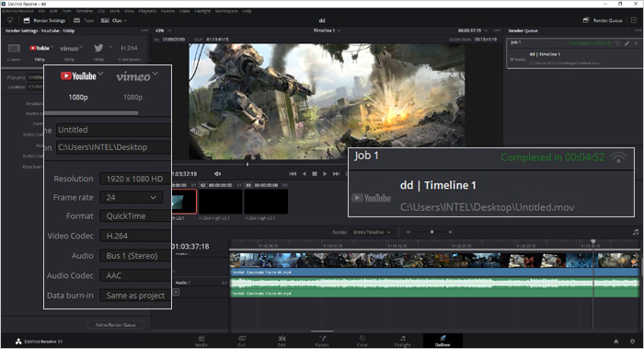Click the viewer scrubber bar handle
The image size is (644, 349).
(247, 164)
